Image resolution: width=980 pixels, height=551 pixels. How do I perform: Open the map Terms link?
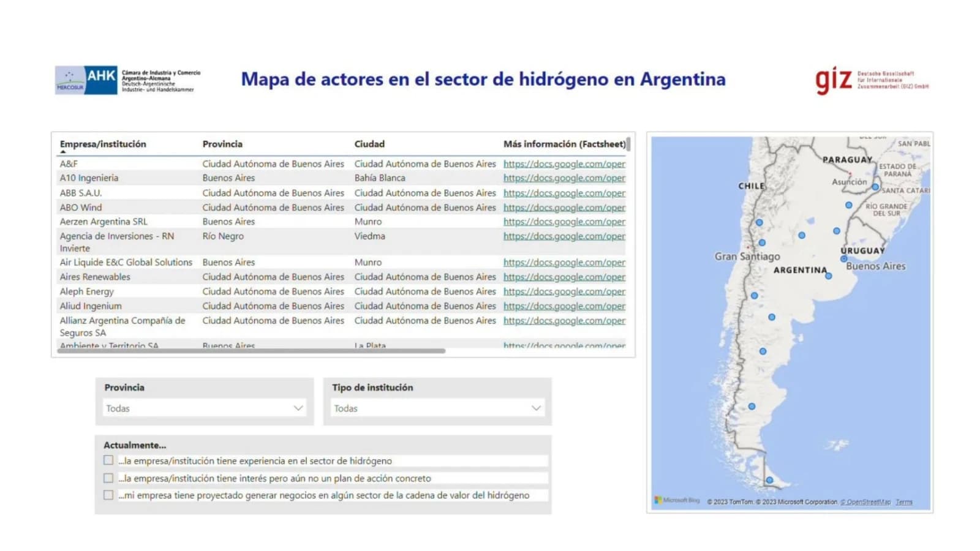coord(904,502)
